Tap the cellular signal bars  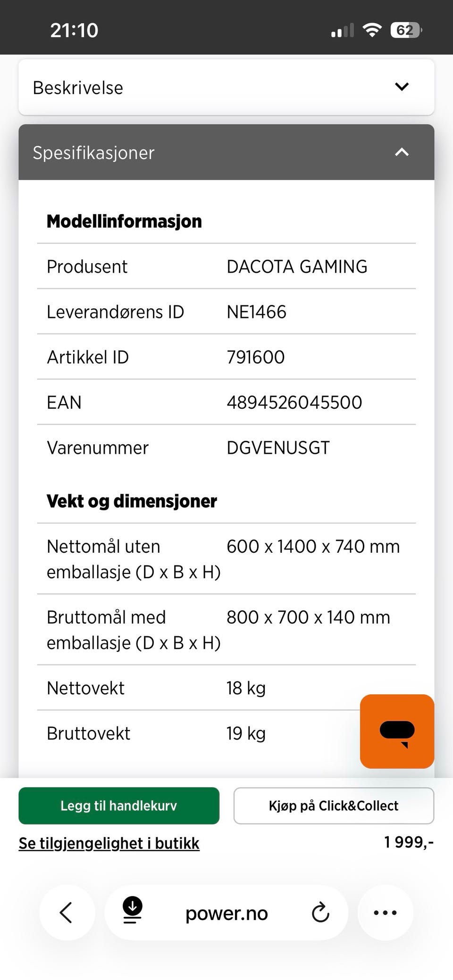pos(342,31)
